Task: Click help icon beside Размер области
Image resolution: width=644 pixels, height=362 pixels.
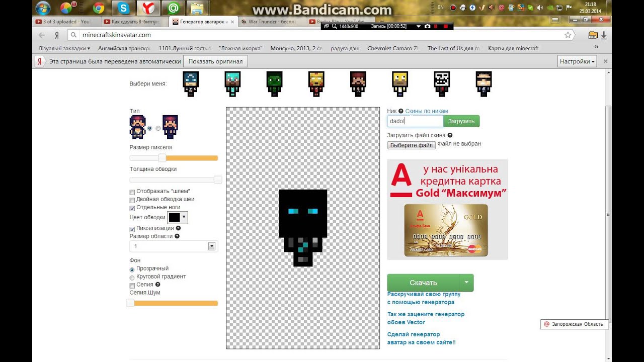Action: pos(177,236)
